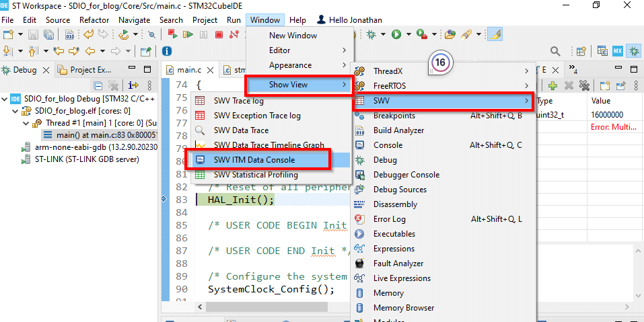This screenshot has width=644, height=322.
Task: Open the SWV submenu item
Action: (443, 100)
